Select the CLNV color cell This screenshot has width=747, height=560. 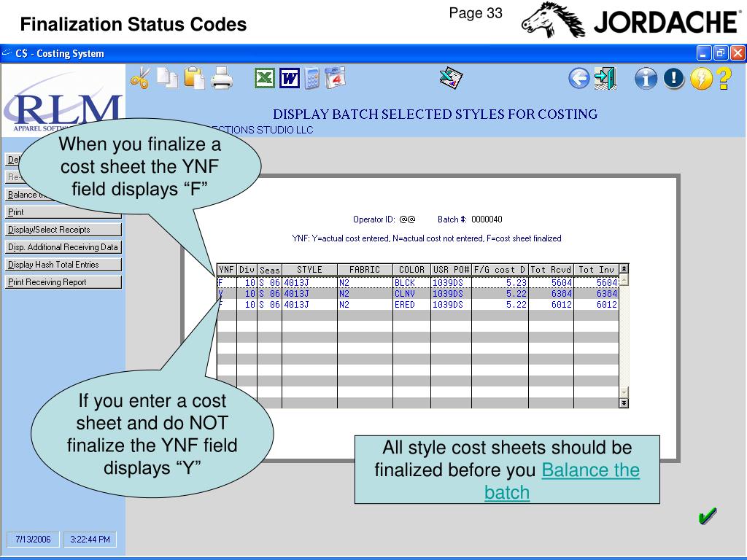(x=411, y=293)
